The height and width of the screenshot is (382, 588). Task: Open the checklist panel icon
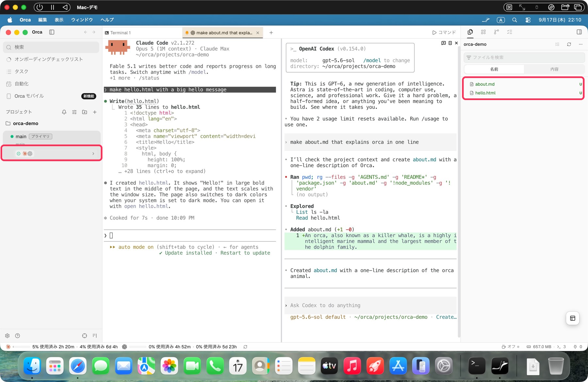pyautogui.click(x=510, y=32)
